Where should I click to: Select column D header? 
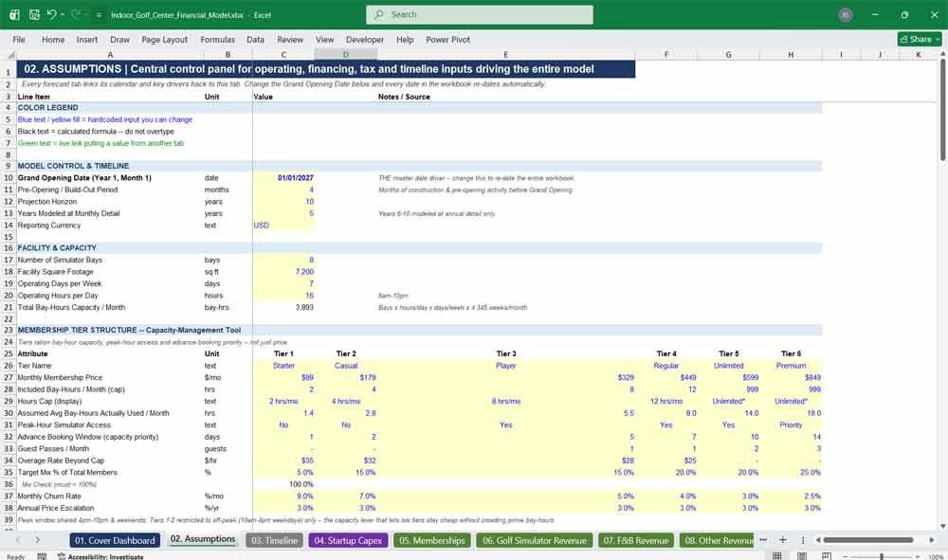click(345, 54)
